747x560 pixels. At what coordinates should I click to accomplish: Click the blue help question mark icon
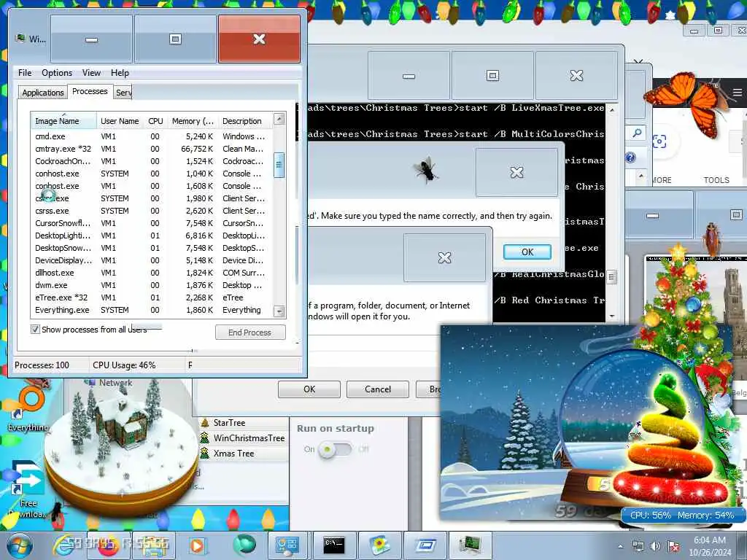click(x=630, y=157)
